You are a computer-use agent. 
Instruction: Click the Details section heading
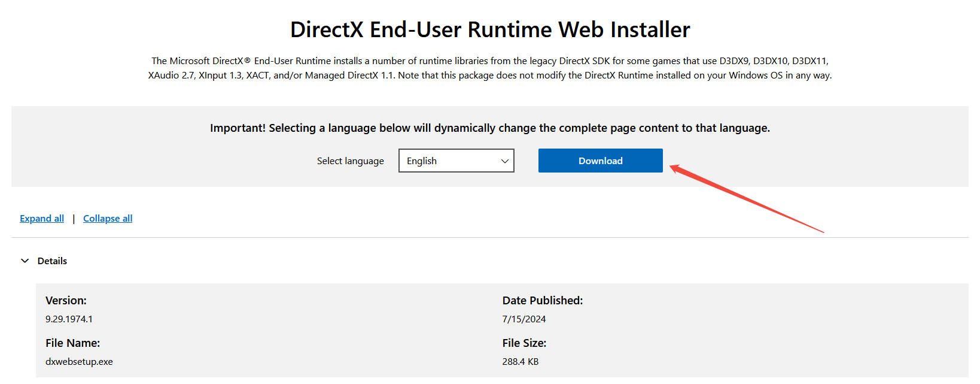click(52, 261)
